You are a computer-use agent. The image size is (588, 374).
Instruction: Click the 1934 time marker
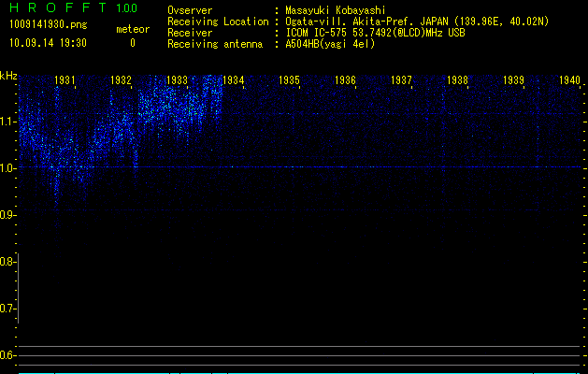[234, 79]
